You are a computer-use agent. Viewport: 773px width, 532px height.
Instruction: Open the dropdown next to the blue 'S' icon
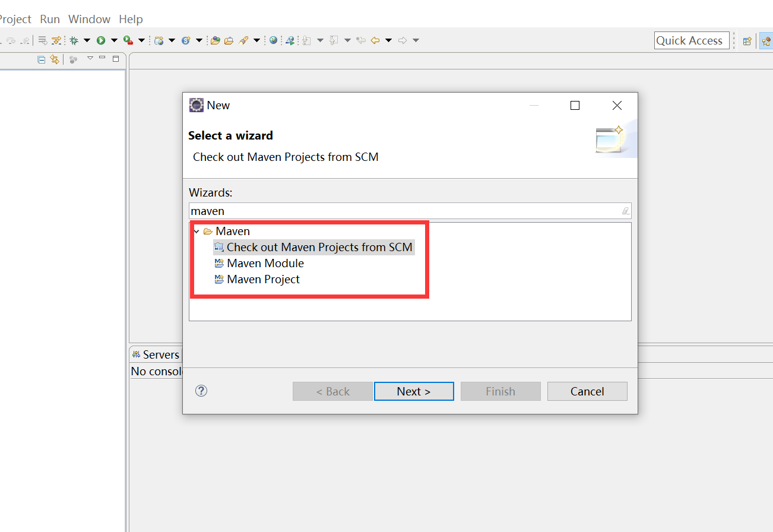199,40
